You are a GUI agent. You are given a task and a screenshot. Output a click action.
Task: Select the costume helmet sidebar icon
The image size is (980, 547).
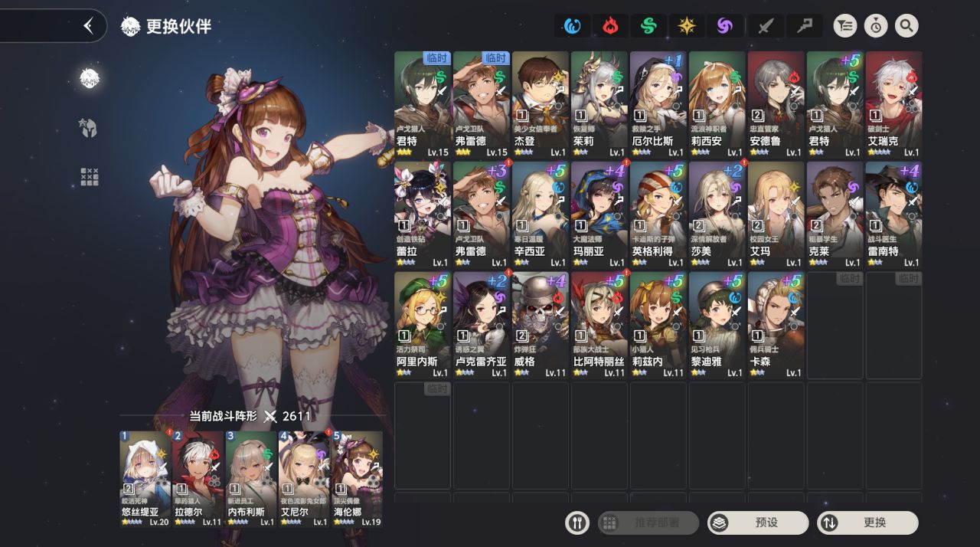pyautogui.click(x=89, y=127)
